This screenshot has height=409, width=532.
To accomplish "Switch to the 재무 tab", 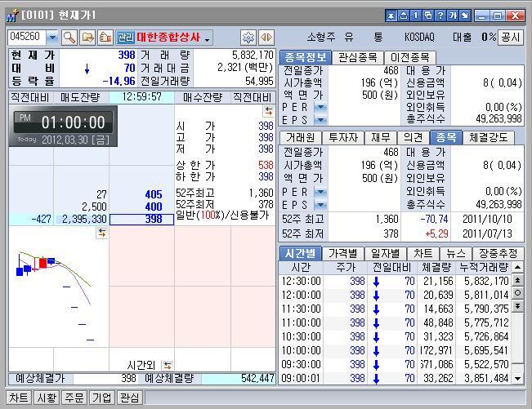I will [x=380, y=138].
